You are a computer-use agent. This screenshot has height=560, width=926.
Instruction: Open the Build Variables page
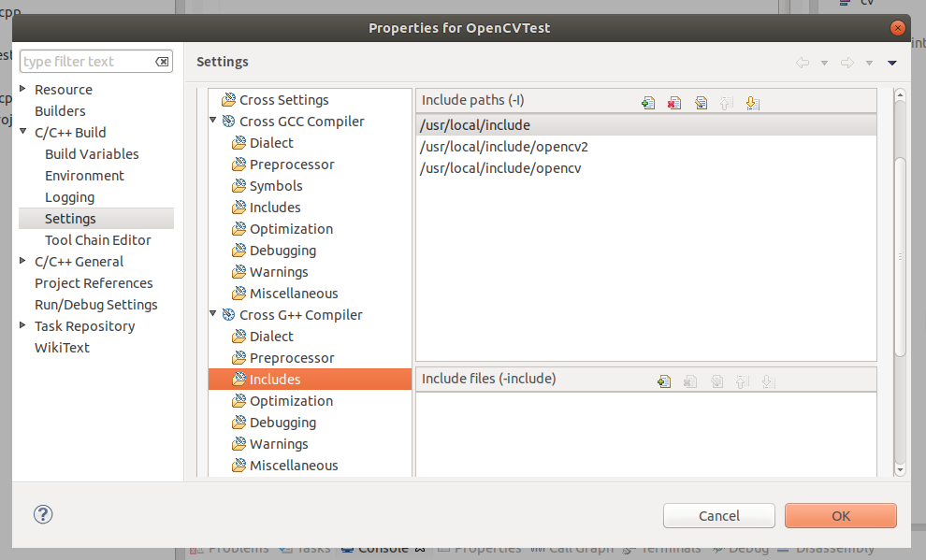[x=92, y=154]
